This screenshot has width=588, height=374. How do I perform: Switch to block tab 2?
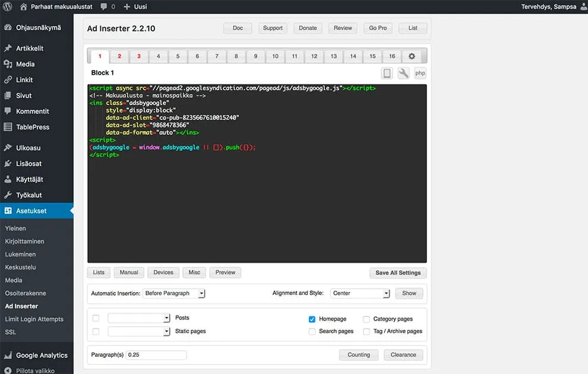[119, 56]
